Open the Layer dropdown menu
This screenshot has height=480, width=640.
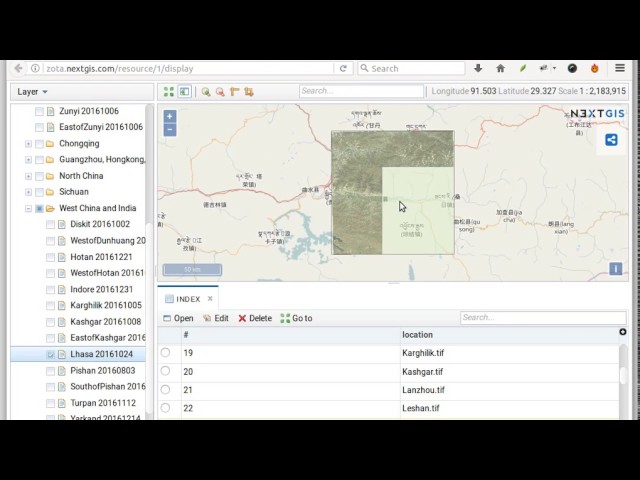click(32, 92)
